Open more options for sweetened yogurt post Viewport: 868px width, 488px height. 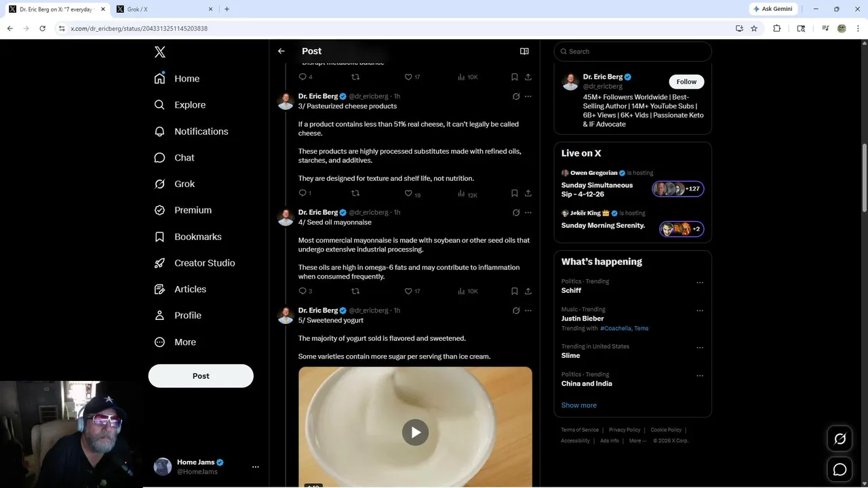(x=528, y=310)
